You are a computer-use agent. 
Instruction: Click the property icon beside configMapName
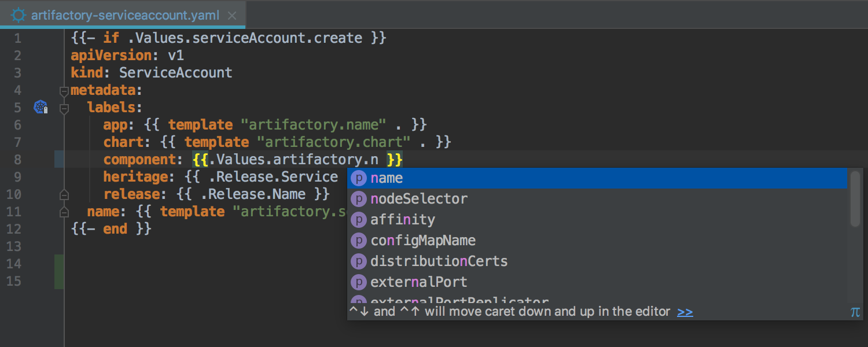point(359,241)
